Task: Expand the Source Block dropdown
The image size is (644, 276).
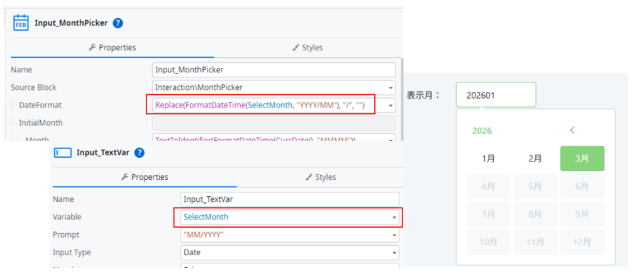Action: coord(391,87)
